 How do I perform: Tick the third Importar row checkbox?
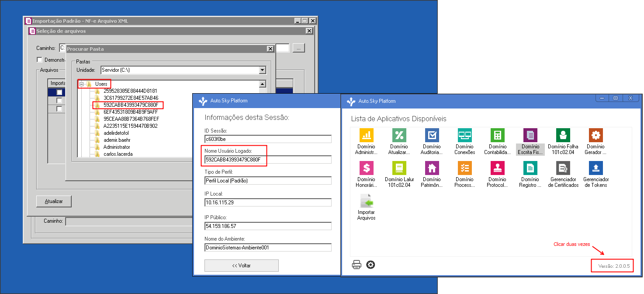click(x=59, y=108)
